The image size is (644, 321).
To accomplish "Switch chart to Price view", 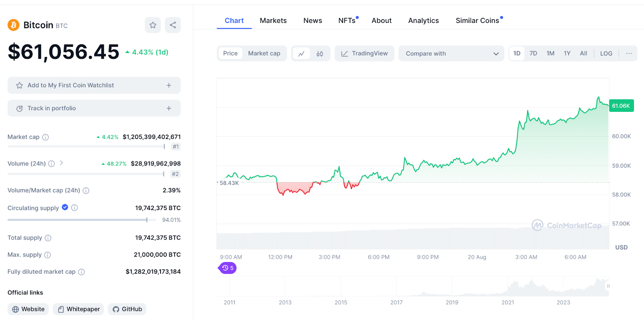I will tap(230, 53).
